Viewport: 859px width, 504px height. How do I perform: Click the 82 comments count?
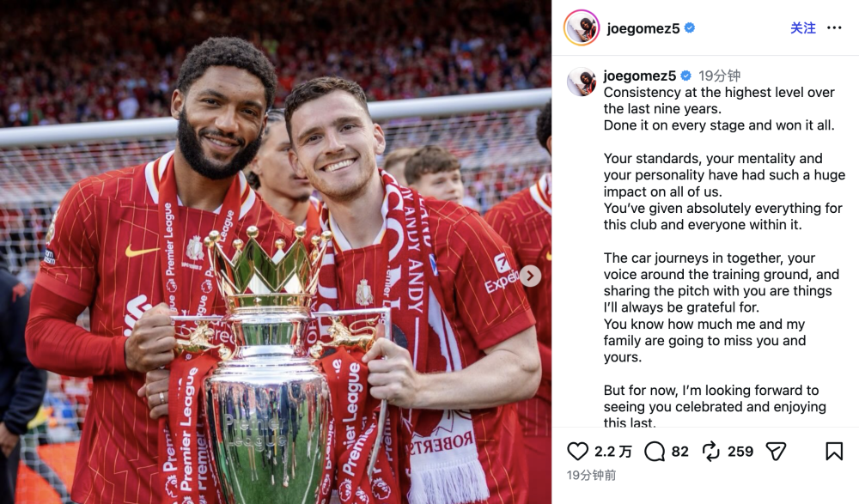click(679, 452)
